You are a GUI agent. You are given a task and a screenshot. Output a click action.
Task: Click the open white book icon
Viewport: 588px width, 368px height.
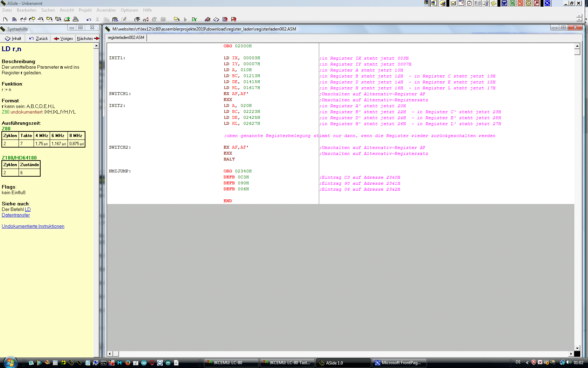click(216, 19)
